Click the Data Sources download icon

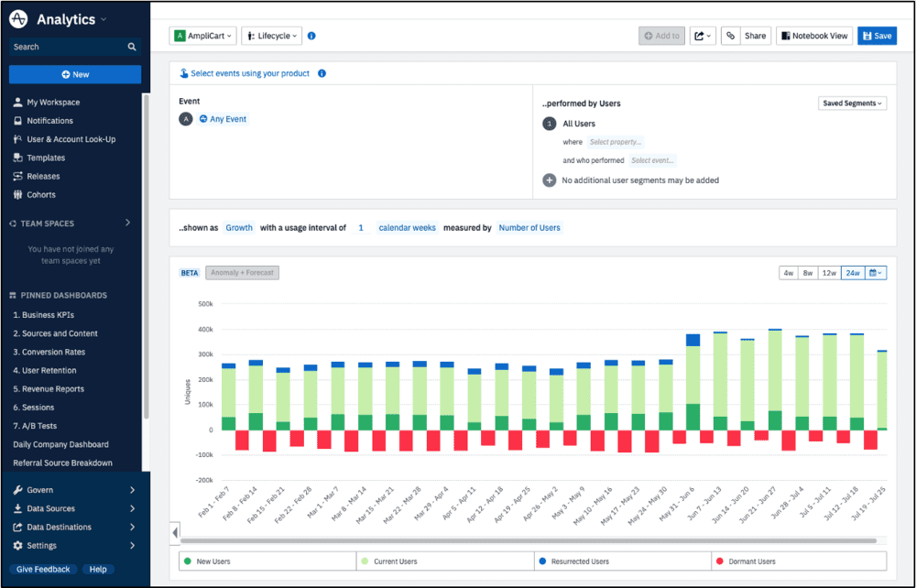17,508
